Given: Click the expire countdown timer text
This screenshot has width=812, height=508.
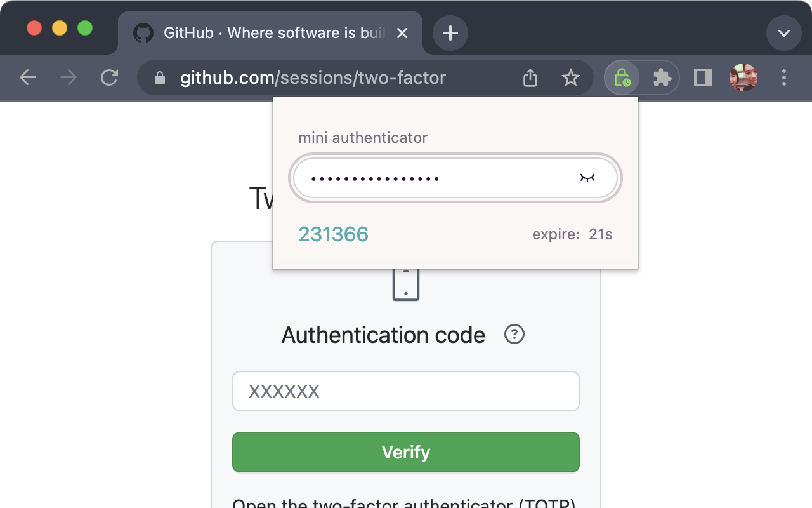Looking at the screenshot, I should coord(572,234).
